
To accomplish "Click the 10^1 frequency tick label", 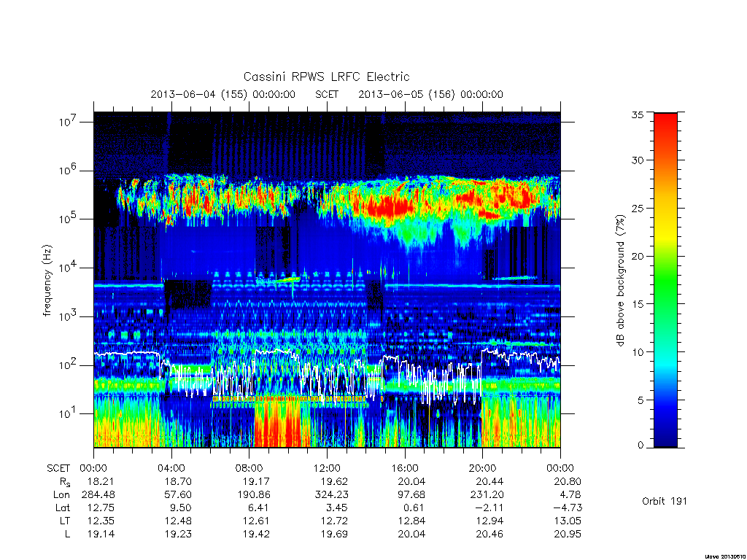I will (68, 413).
